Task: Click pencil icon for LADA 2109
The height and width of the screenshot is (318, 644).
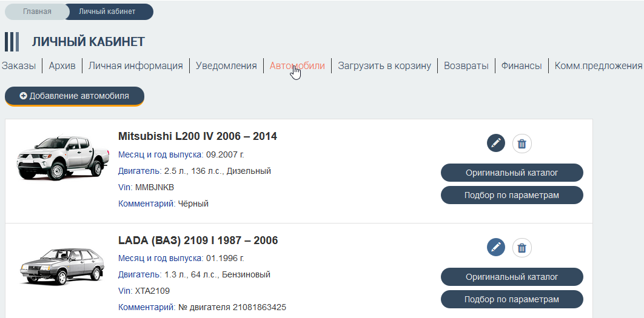Action: pos(496,247)
